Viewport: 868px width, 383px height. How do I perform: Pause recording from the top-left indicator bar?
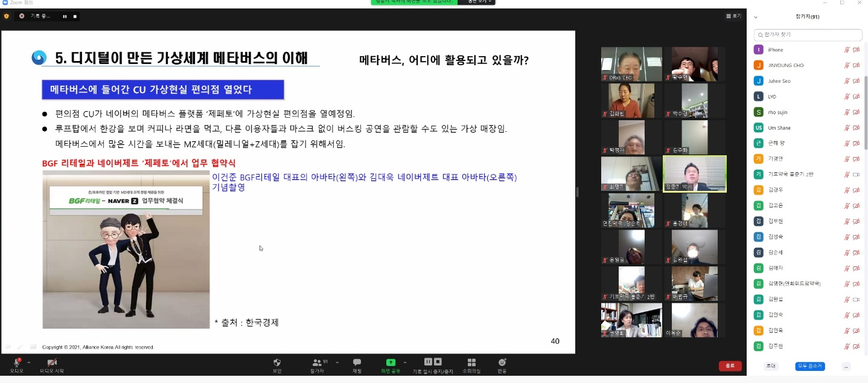[x=65, y=16]
